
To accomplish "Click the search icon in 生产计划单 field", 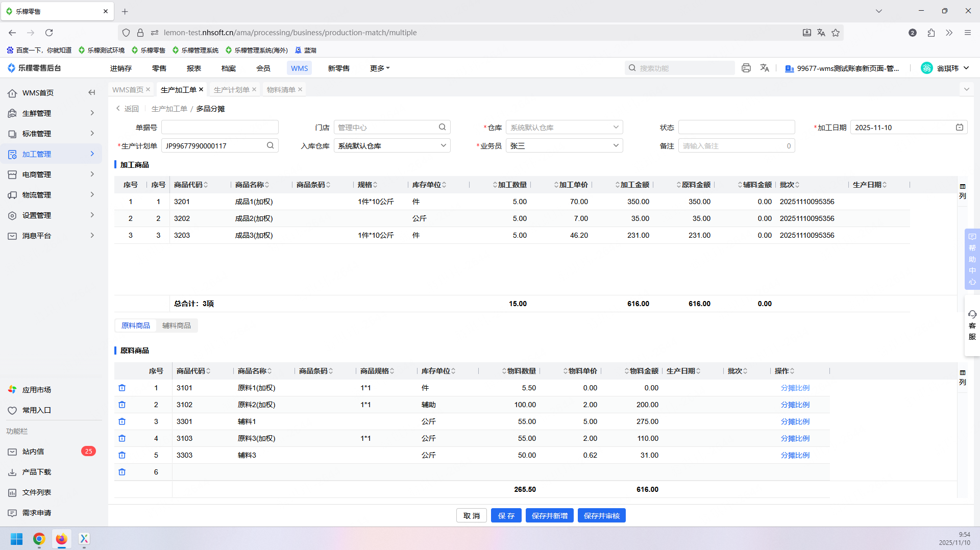I will click(x=270, y=145).
